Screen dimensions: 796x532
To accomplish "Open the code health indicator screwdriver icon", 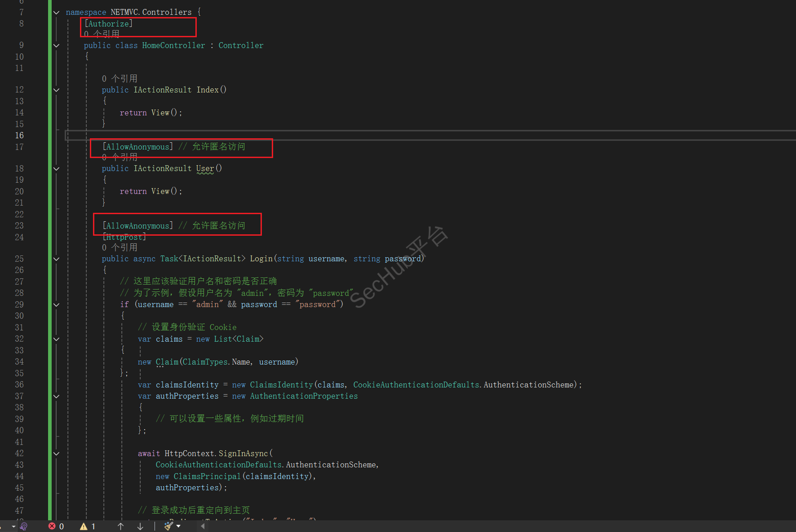I will pyautogui.click(x=24, y=526).
